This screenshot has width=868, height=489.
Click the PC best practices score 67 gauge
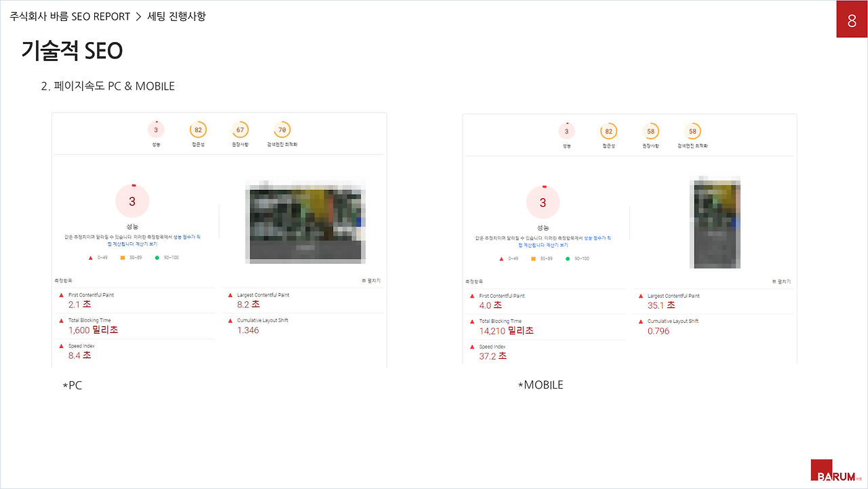[x=240, y=130]
